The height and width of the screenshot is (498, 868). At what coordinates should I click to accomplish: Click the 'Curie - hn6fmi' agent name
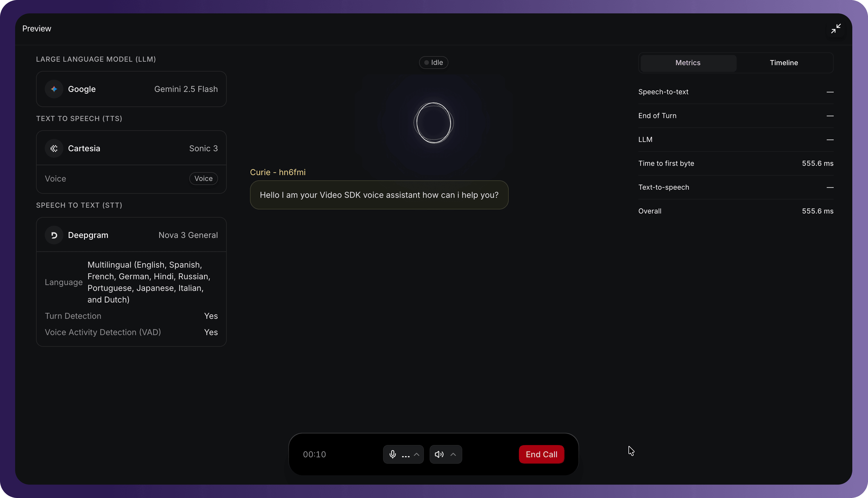(x=278, y=172)
